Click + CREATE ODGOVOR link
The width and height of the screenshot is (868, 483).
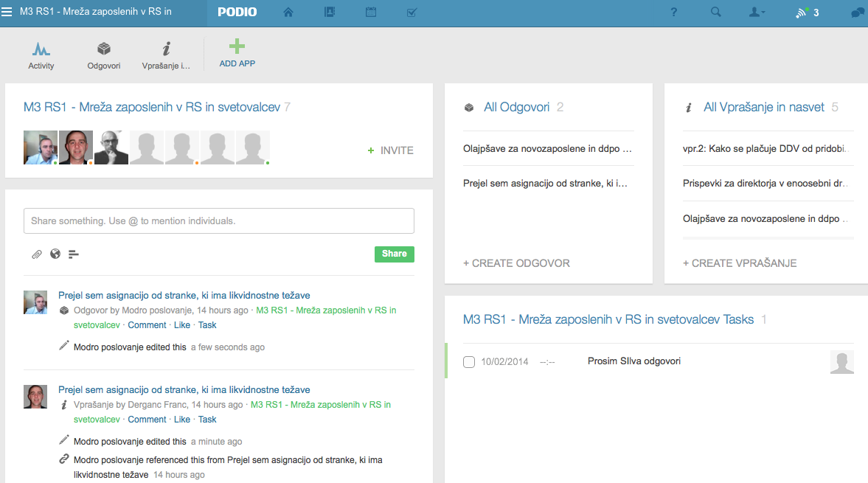pyautogui.click(x=516, y=263)
